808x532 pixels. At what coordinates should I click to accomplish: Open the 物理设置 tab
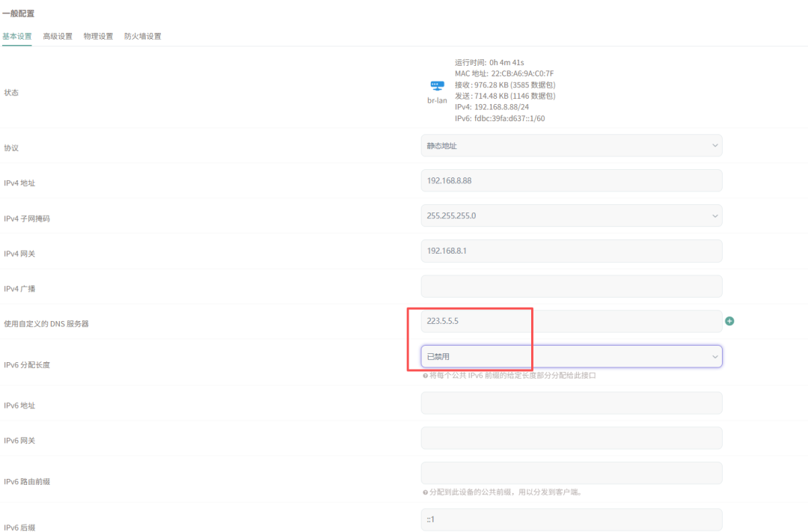(98, 36)
